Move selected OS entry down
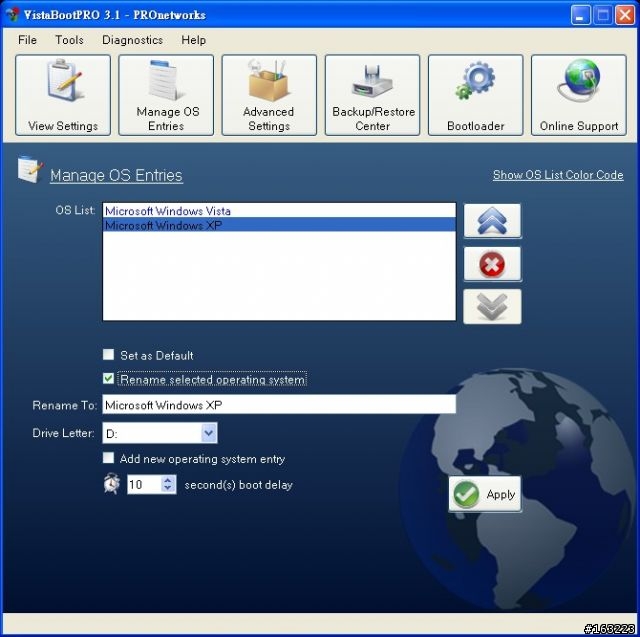The image size is (640, 637). click(x=492, y=306)
